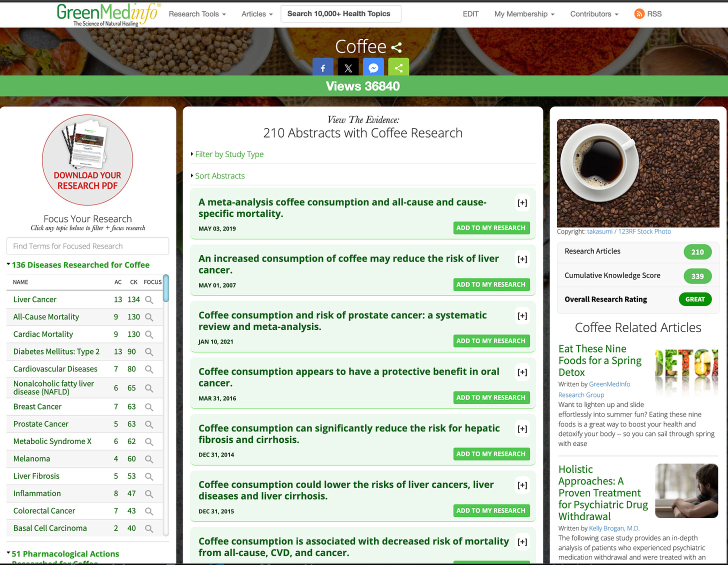
Task: Expand all-cause mortality meta-analysis abstract [+]
Action: (x=522, y=203)
